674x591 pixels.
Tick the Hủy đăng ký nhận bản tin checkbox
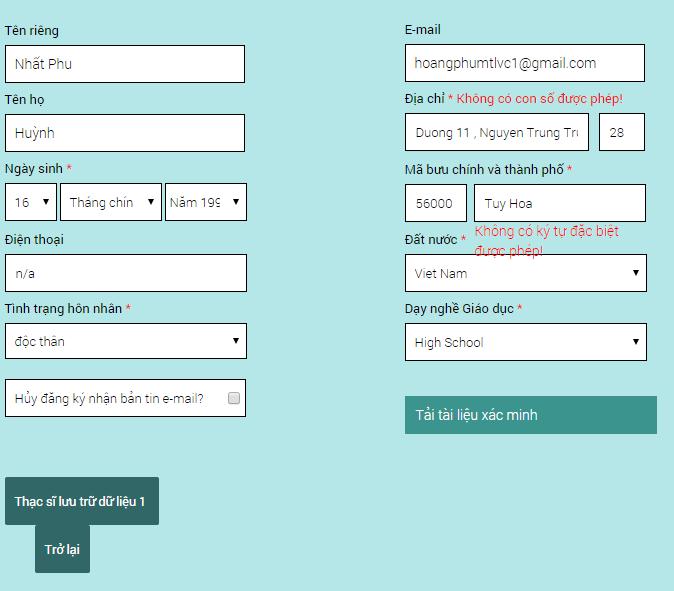[x=234, y=398]
